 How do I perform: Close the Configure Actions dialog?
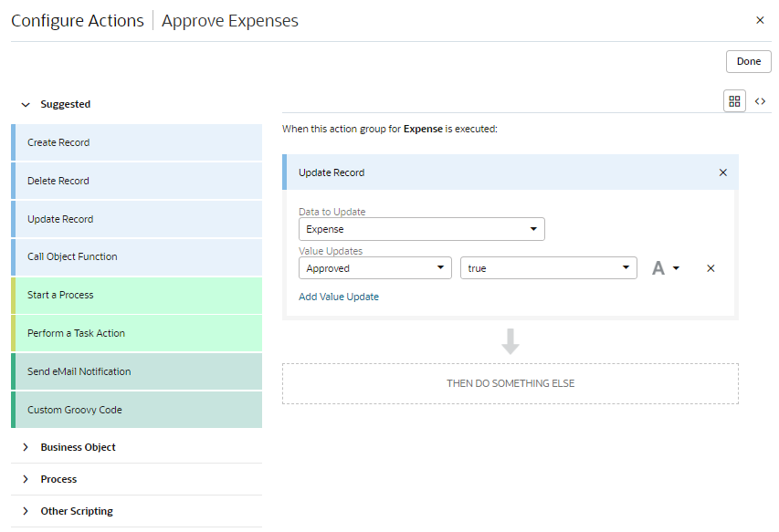760,20
